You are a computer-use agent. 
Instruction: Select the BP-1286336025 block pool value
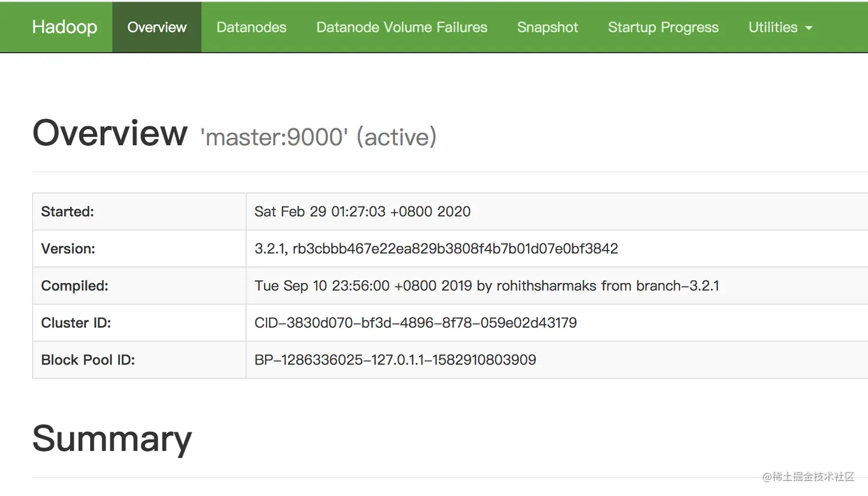[x=395, y=360]
